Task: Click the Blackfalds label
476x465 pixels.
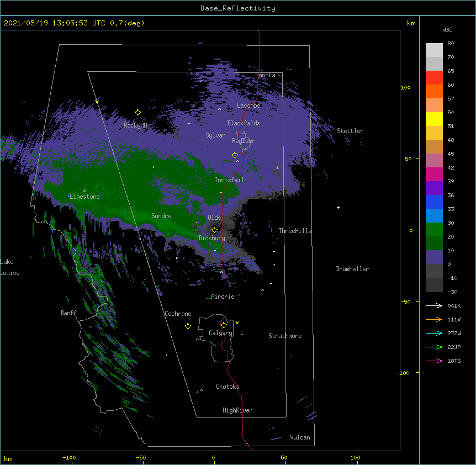Action: [x=244, y=123]
